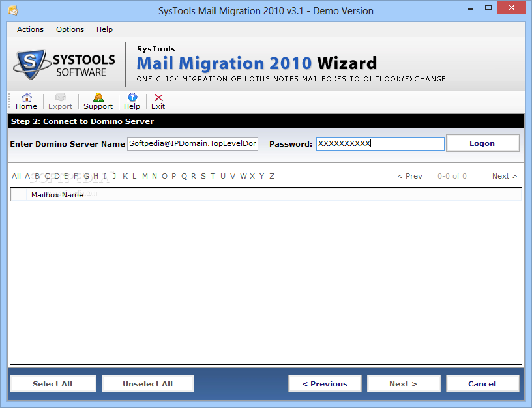Screen dimensions: 532x408
Task: Click the < Prev pagination link
Action: (410, 176)
